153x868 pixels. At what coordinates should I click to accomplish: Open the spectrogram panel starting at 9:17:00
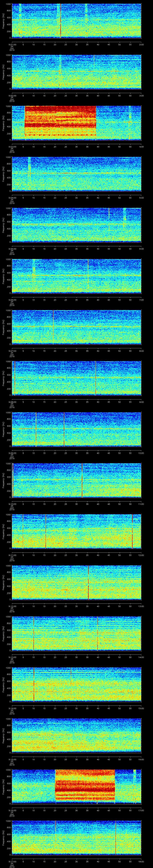pos(76,838)
